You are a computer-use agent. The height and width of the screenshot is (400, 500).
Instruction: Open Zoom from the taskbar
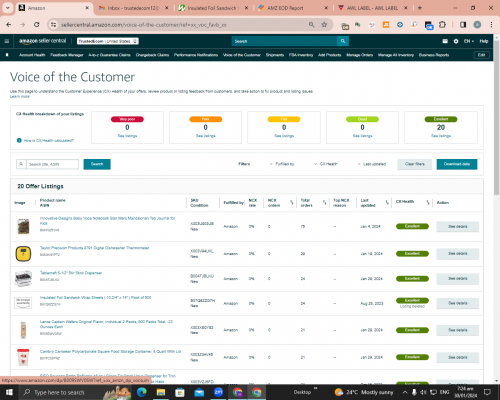pyautogui.click(x=218, y=392)
